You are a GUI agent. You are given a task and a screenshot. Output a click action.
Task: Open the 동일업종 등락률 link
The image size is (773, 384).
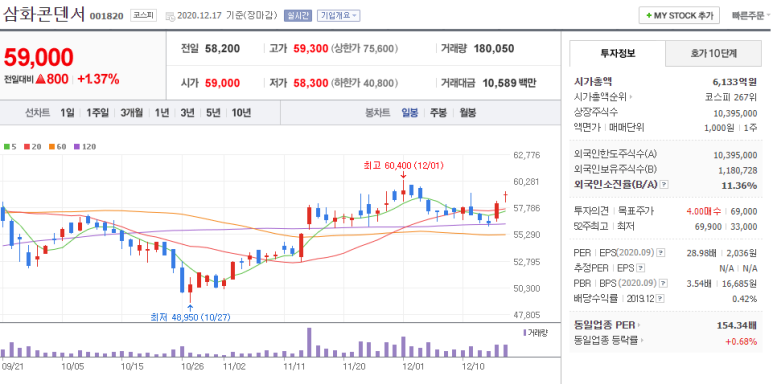pos(607,340)
